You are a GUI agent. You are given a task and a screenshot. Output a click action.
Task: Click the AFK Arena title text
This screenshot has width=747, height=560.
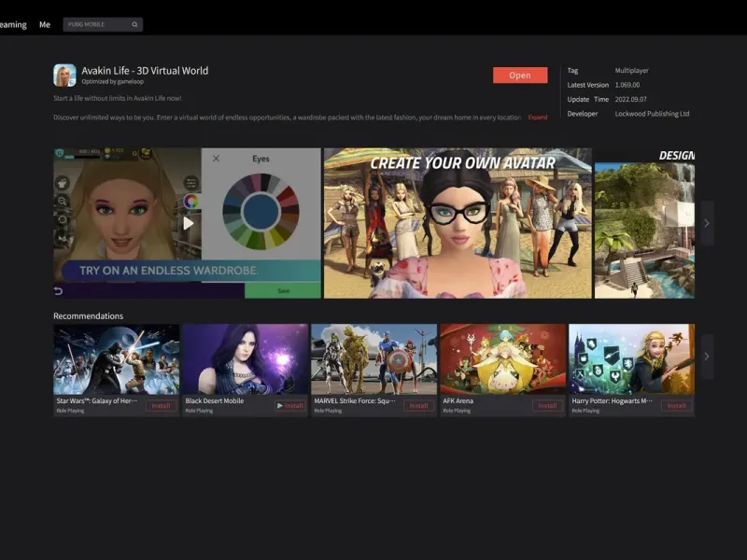coord(458,401)
